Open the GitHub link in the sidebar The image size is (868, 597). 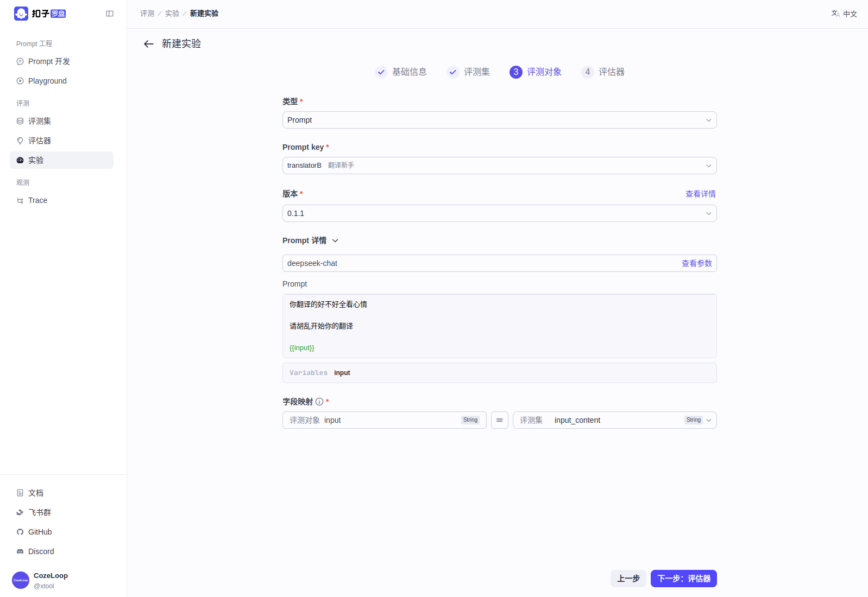(x=40, y=532)
